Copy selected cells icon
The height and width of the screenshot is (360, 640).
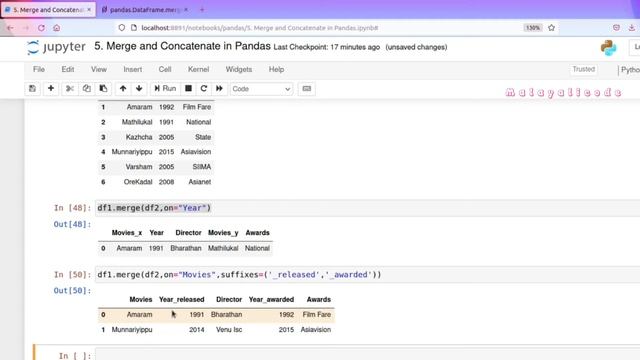(x=87, y=89)
